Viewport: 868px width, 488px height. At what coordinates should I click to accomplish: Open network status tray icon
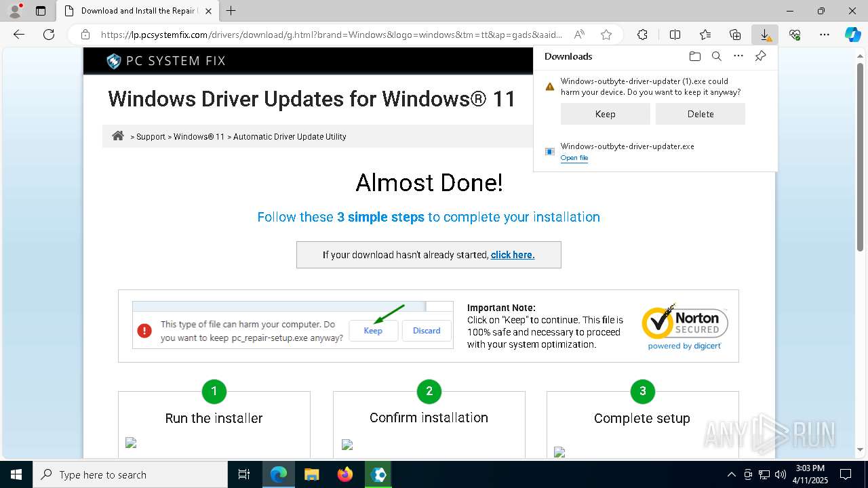764,474
